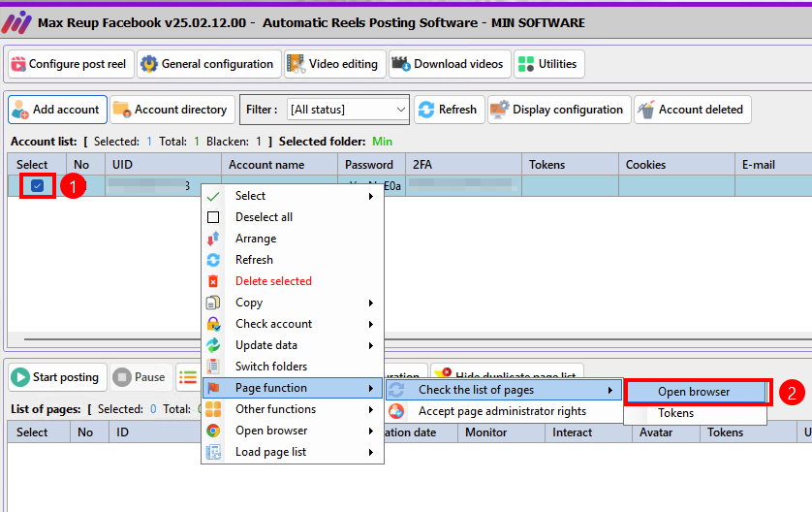Click the Account directory button label
812x512 pixels.
[x=181, y=110]
